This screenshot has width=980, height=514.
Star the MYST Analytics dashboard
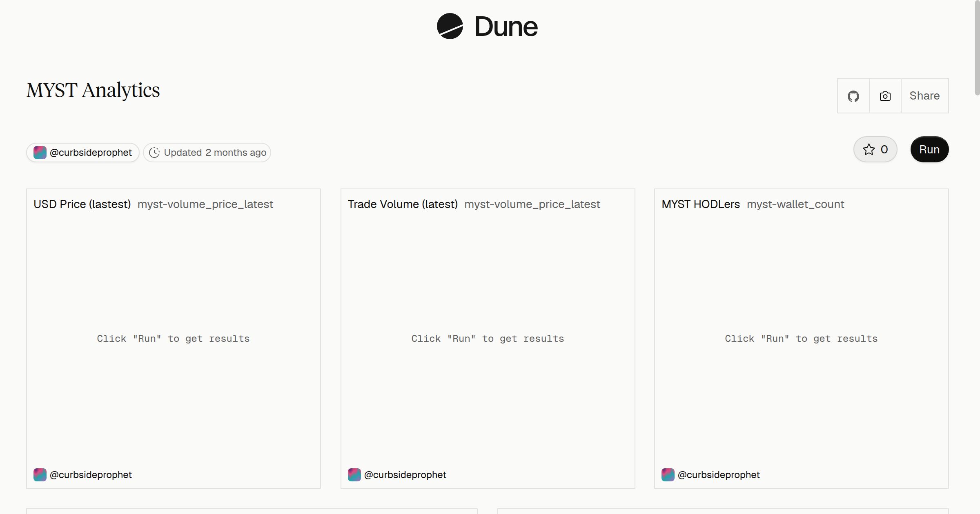coord(875,149)
